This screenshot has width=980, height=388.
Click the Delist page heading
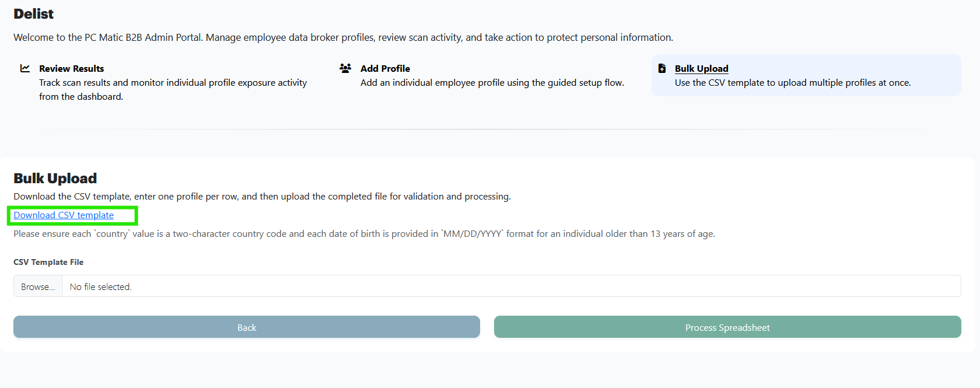(33, 14)
